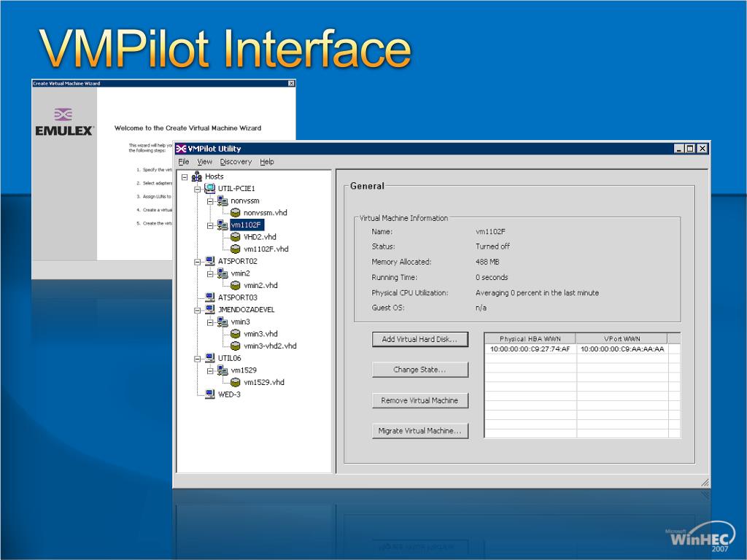Click the wizard's 'Welcome to the Create Virtual Machine Wizard' heading
Image resolution: width=747 pixels, height=560 pixels.
pos(187,128)
